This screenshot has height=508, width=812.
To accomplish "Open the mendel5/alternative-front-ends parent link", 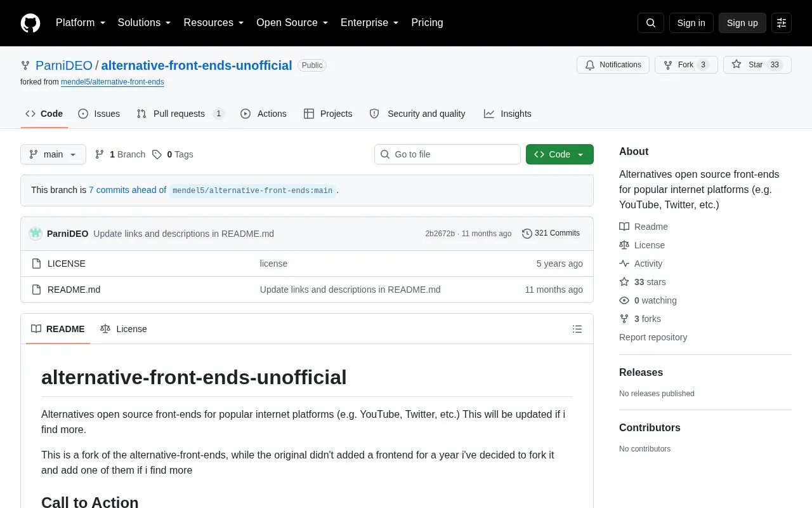I will coord(112,82).
